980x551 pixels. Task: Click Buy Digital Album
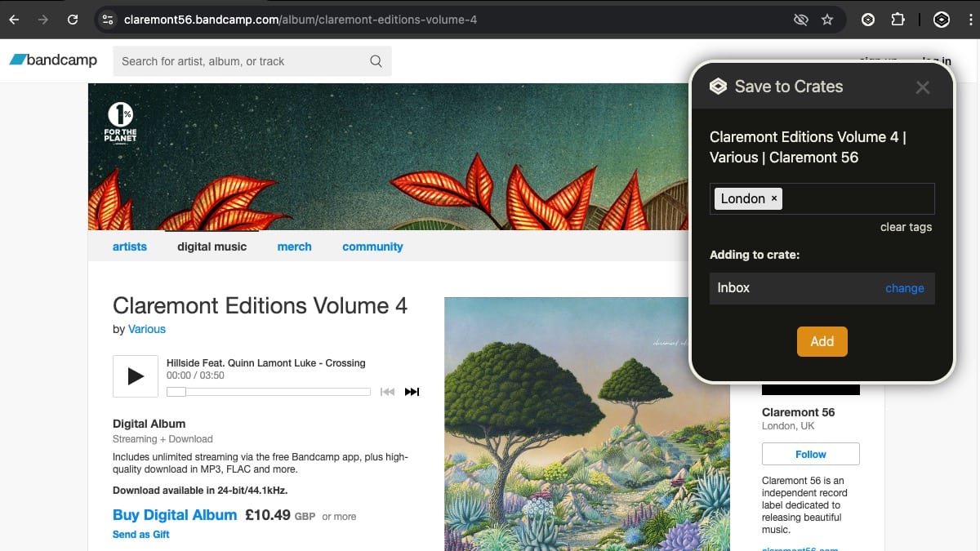coord(175,515)
